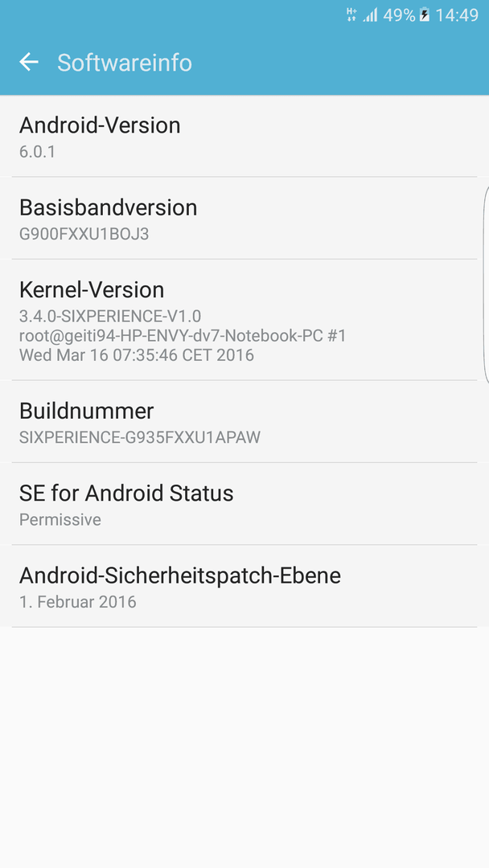Tap the mobile data H+ icon
The height and width of the screenshot is (868, 489).
pyautogui.click(x=351, y=15)
